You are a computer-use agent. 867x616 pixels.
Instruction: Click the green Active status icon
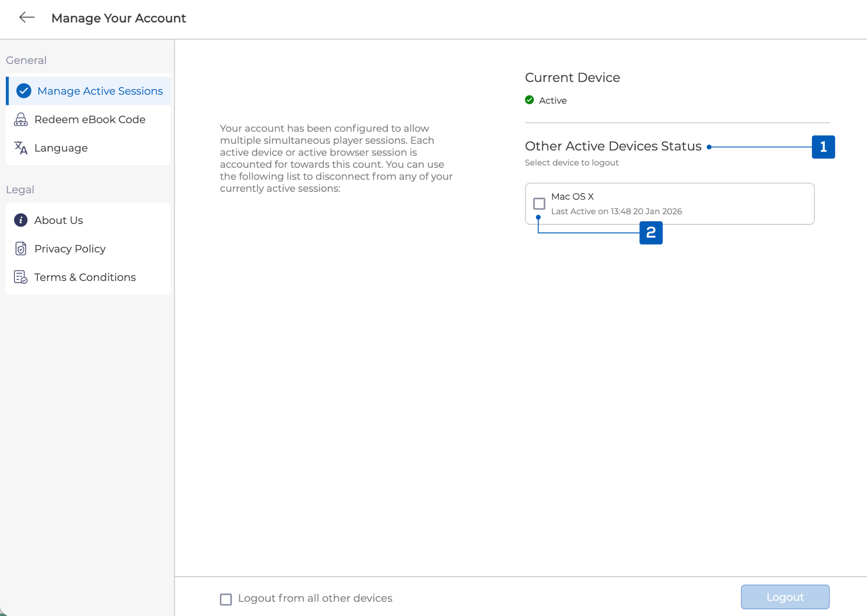(x=530, y=100)
